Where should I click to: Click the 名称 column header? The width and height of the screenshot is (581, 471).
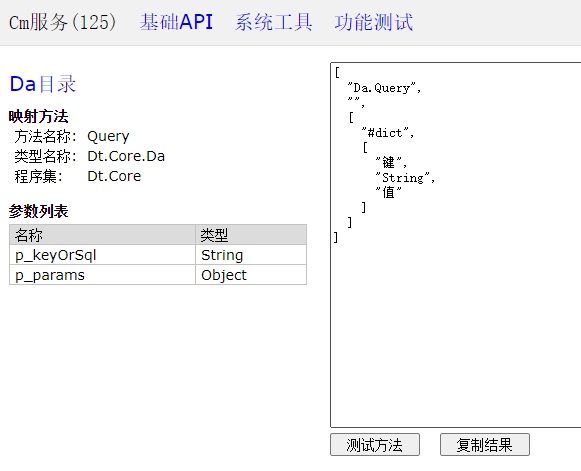(x=102, y=235)
